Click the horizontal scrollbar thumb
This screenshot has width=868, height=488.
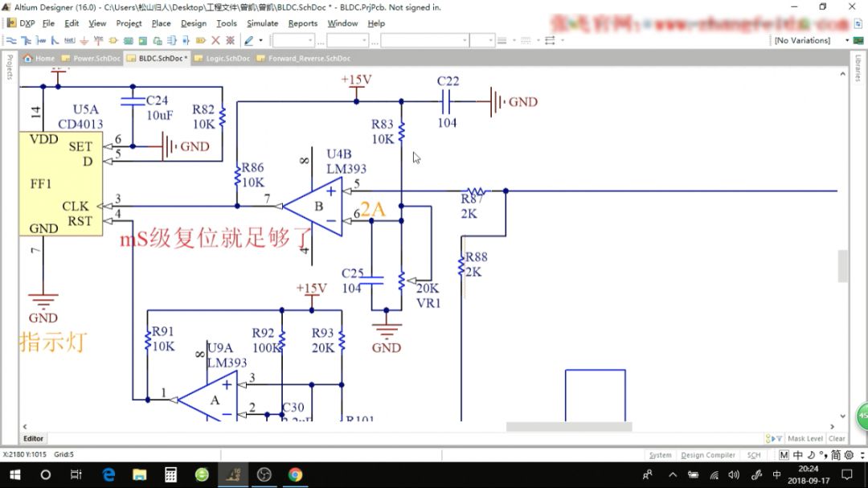click(x=569, y=427)
